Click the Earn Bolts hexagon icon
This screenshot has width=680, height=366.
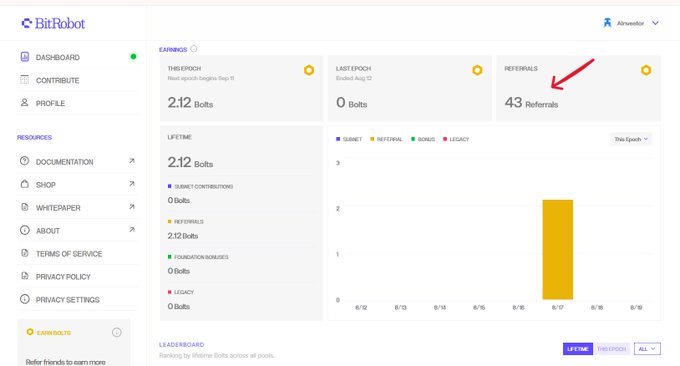(30, 332)
